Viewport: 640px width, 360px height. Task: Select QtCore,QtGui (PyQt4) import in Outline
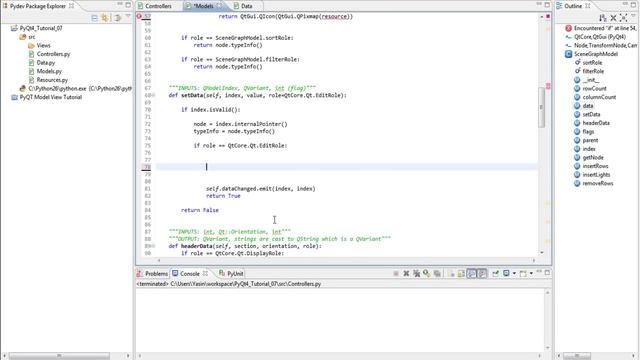click(600, 37)
